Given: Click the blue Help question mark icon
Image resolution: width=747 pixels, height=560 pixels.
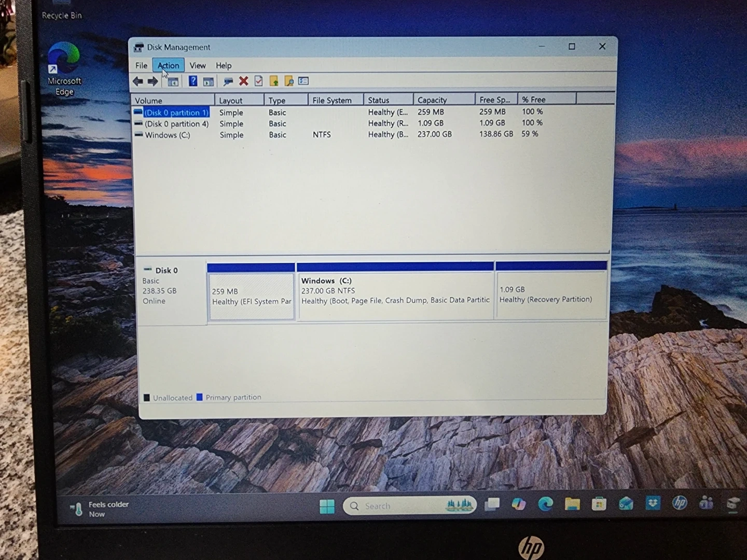Looking at the screenshot, I should (x=192, y=81).
